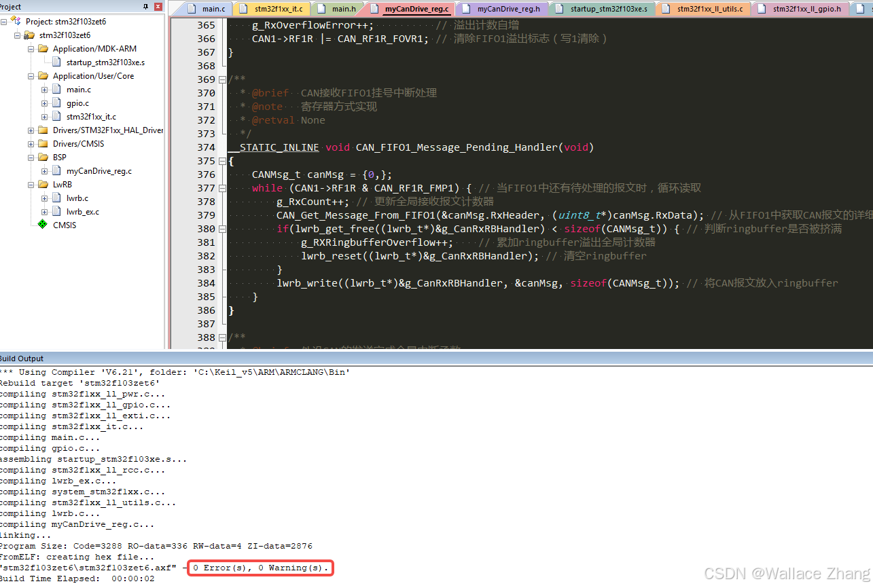Click lwrb_reset call on line 382

(x=420, y=256)
